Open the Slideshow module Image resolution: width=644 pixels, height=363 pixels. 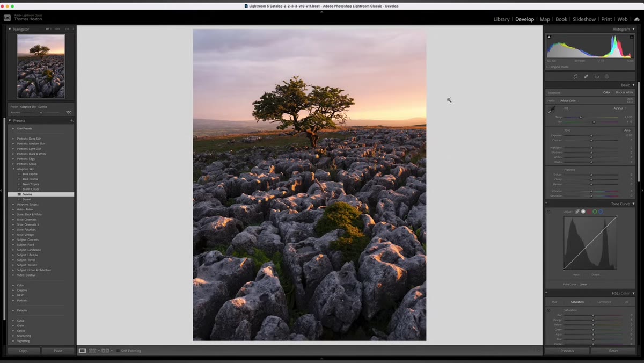[584, 19]
